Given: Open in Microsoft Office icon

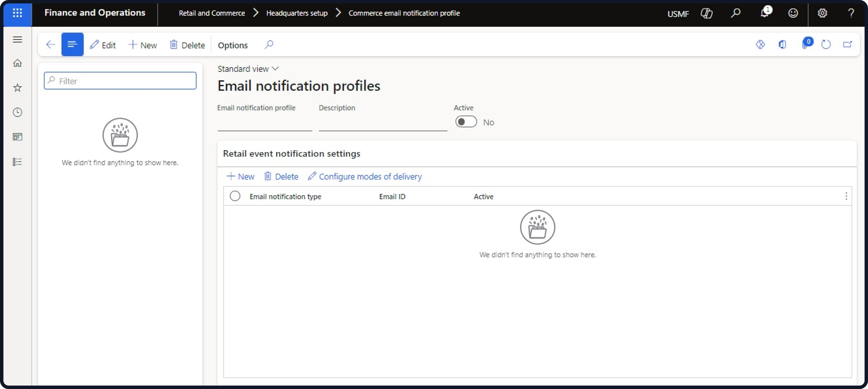Looking at the screenshot, I should [782, 45].
